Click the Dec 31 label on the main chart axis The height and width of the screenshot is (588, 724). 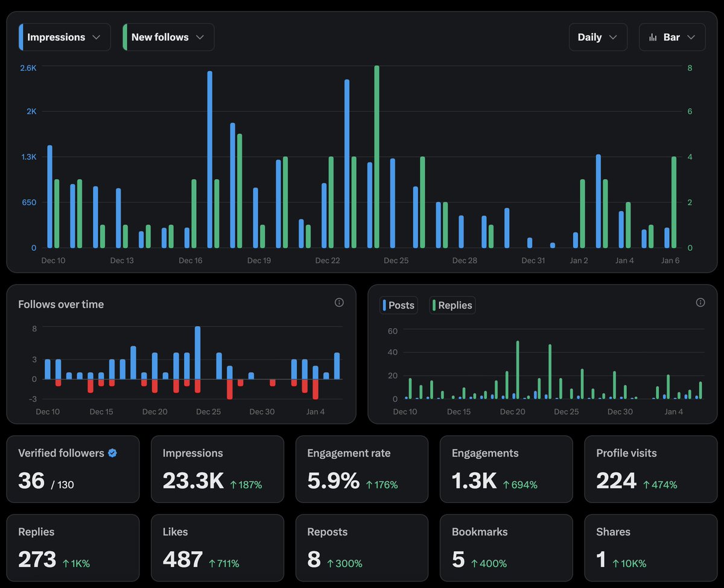click(533, 261)
